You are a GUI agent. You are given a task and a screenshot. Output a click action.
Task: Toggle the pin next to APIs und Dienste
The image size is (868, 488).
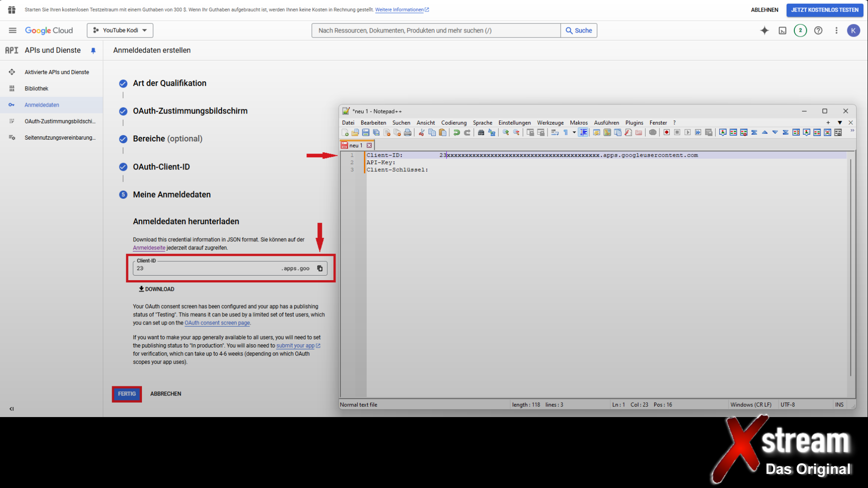[x=93, y=51]
